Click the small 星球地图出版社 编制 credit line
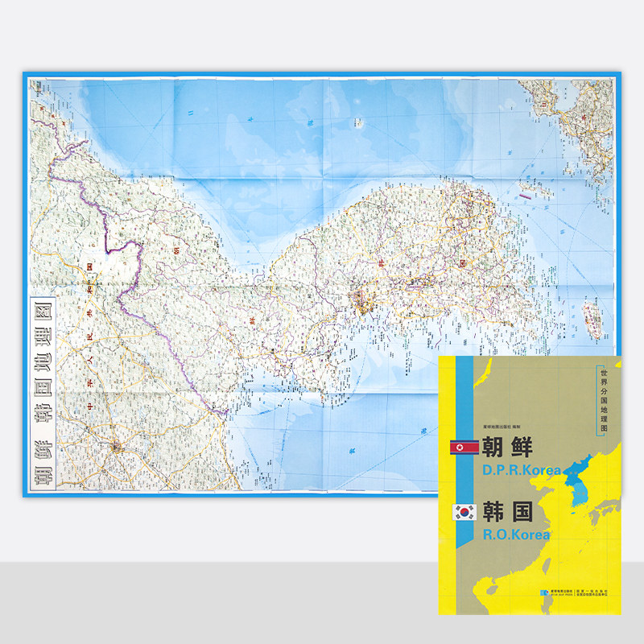 click(x=502, y=427)
